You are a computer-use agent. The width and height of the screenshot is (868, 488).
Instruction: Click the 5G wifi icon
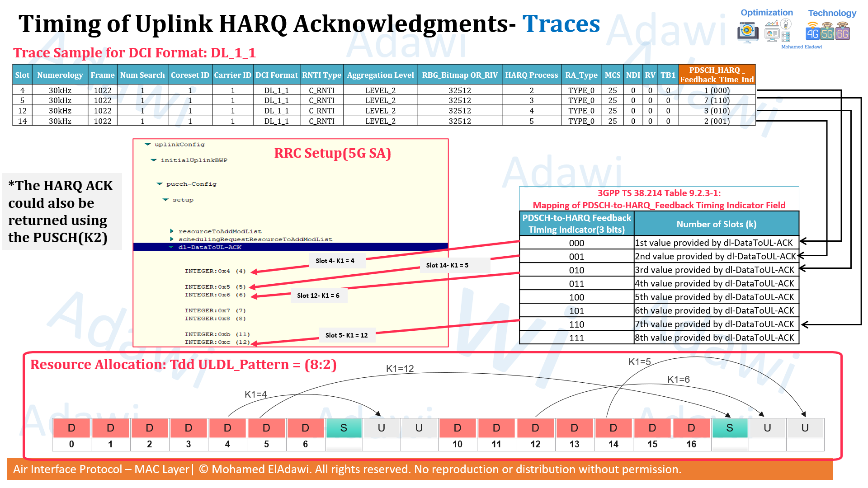point(827,32)
